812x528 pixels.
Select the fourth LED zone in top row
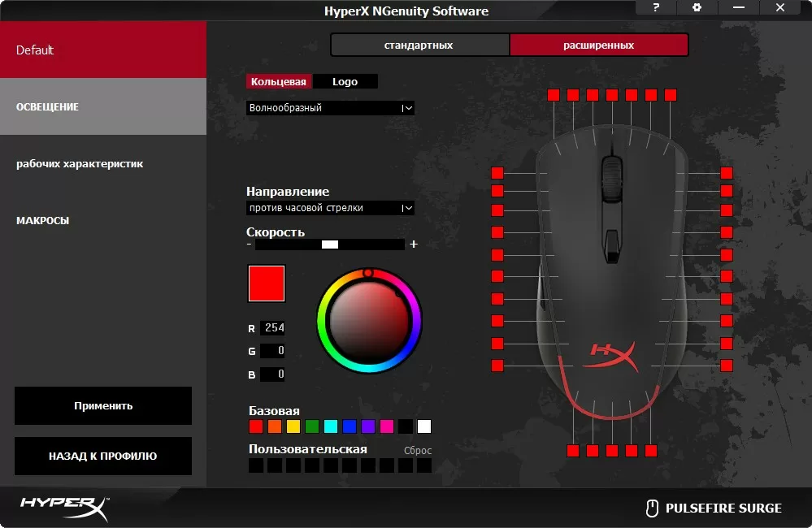tap(611, 95)
